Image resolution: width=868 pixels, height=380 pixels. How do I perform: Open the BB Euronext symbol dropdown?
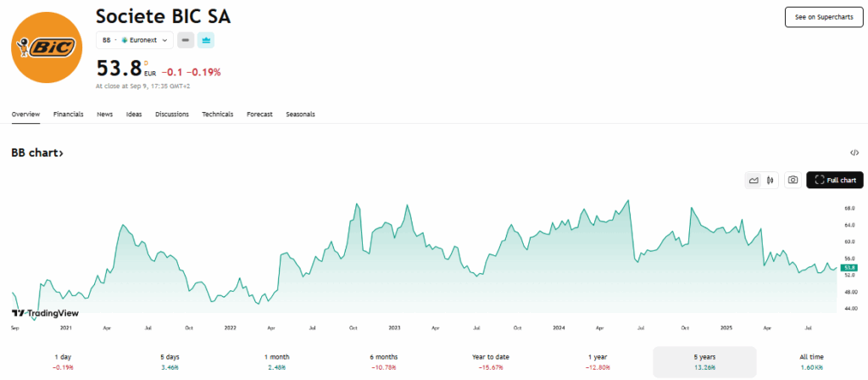[x=135, y=40]
